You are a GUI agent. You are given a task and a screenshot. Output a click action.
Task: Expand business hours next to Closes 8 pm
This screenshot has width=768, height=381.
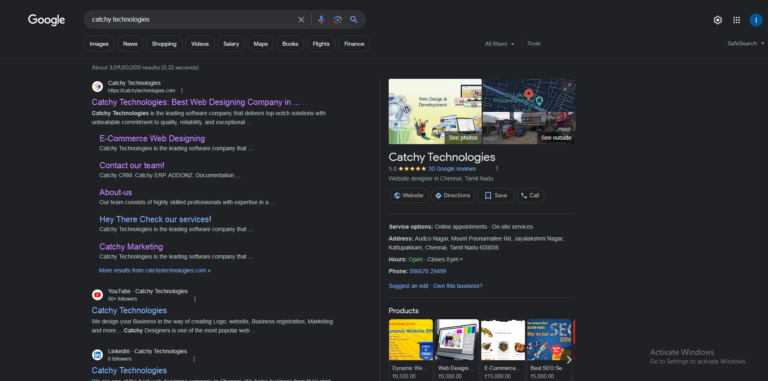pos(461,260)
